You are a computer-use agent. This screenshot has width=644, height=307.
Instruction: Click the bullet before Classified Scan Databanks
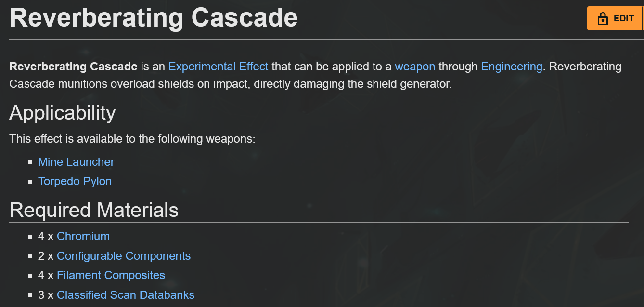(x=30, y=295)
